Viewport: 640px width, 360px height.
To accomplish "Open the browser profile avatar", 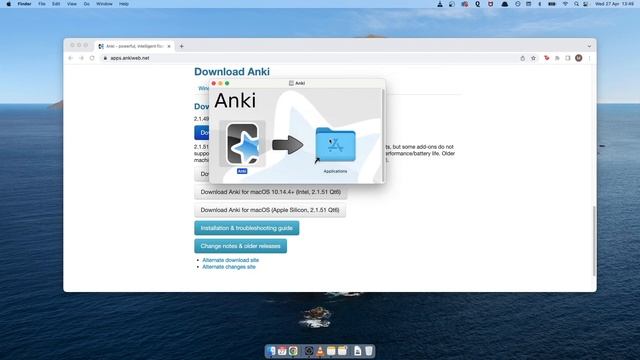I will point(578,58).
